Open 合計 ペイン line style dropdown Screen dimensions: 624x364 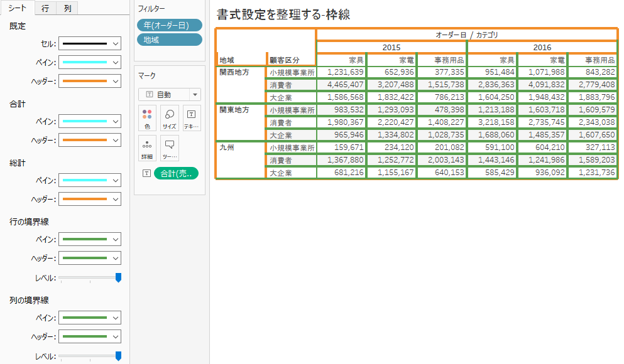[x=90, y=121]
